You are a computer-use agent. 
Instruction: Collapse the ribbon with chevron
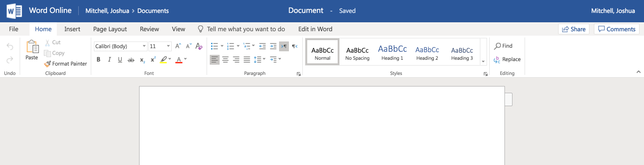(638, 71)
